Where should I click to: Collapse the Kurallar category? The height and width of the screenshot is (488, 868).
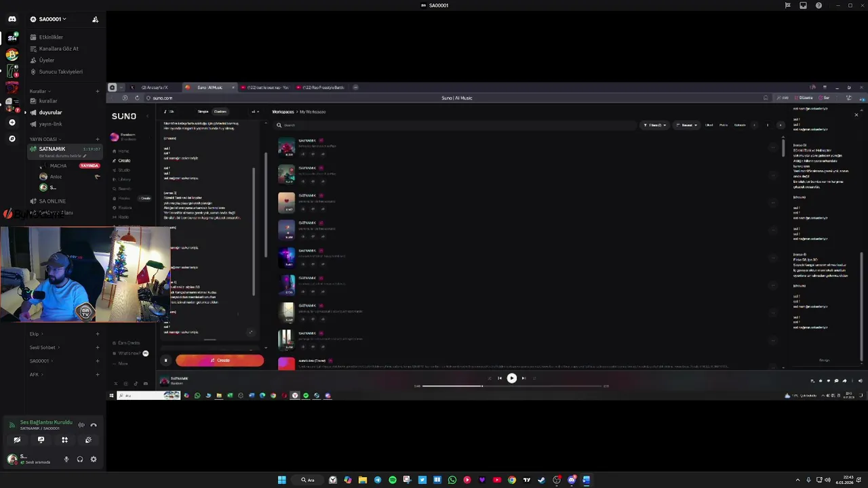click(x=40, y=91)
